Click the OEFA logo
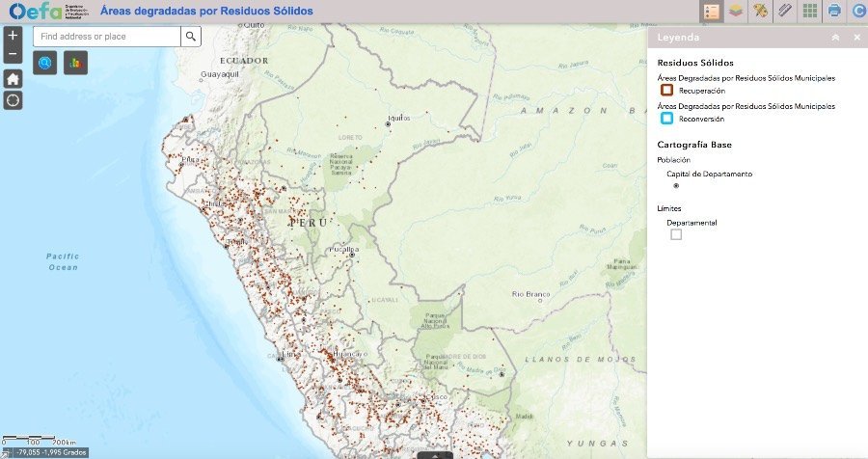 [48, 12]
